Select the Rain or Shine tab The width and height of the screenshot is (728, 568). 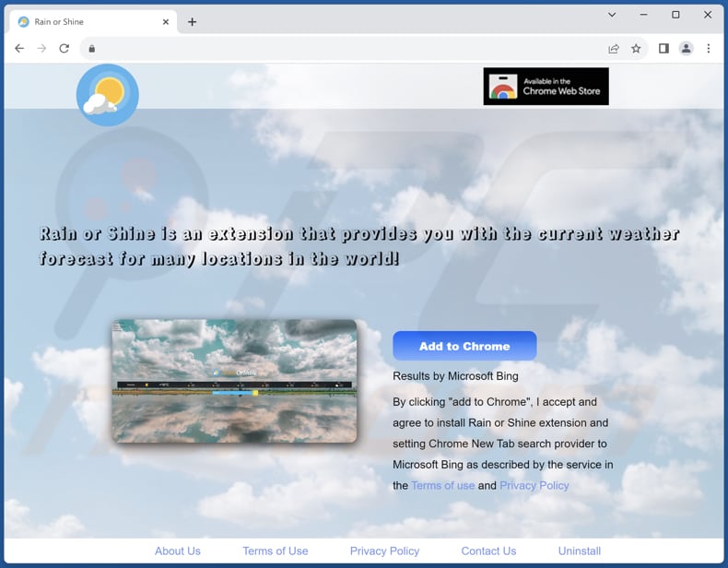(92, 22)
